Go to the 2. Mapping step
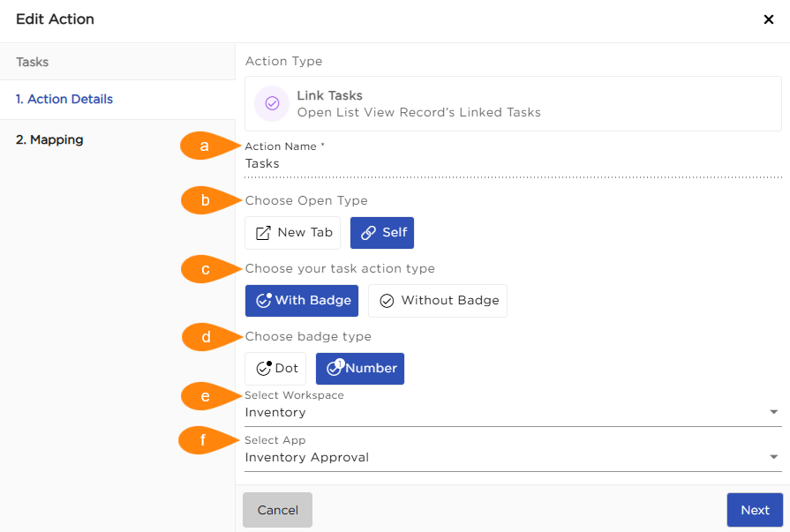The image size is (790, 532). [49, 139]
